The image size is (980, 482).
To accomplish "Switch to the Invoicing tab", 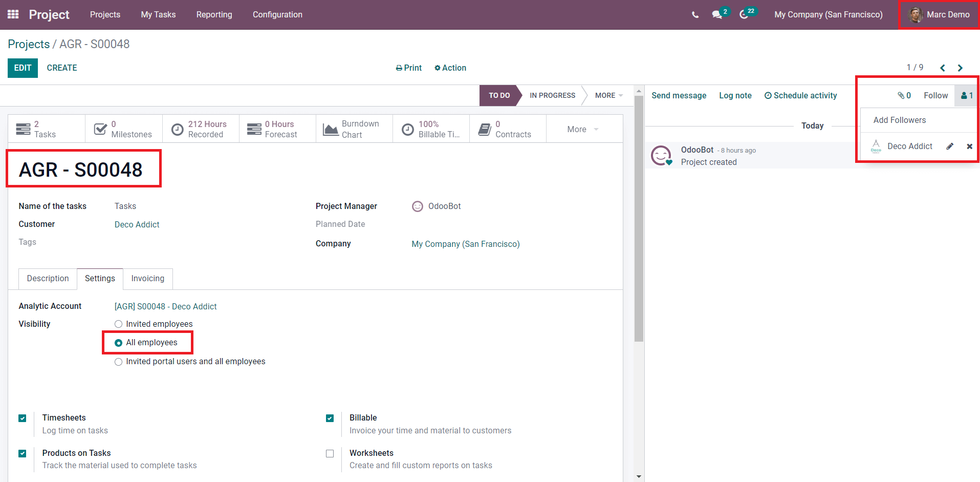I will pos(148,279).
